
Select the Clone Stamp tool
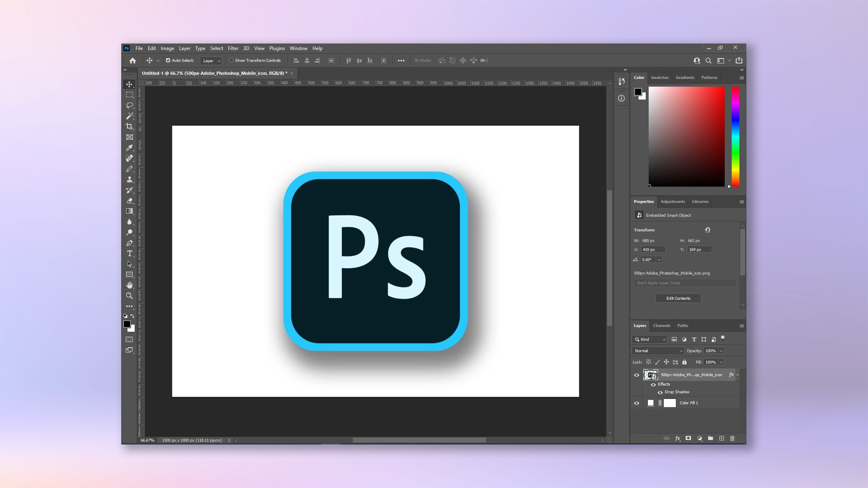pyautogui.click(x=130, y=179)
